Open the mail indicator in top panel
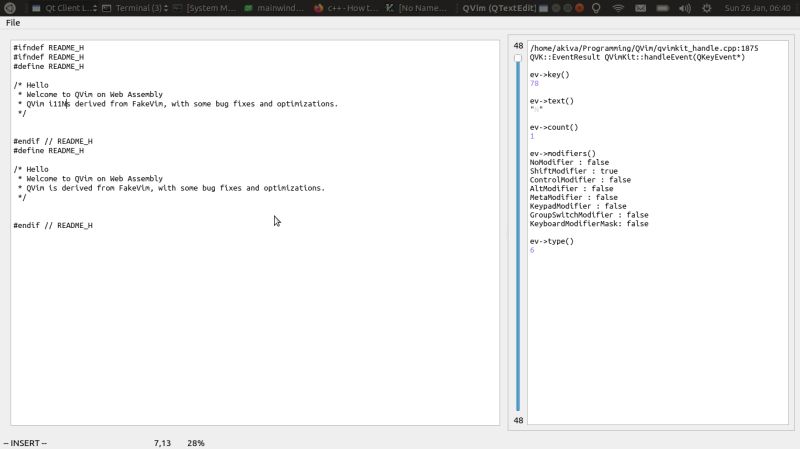The height and width of the screenshot is (449, 800). click(x=640, y=8)
